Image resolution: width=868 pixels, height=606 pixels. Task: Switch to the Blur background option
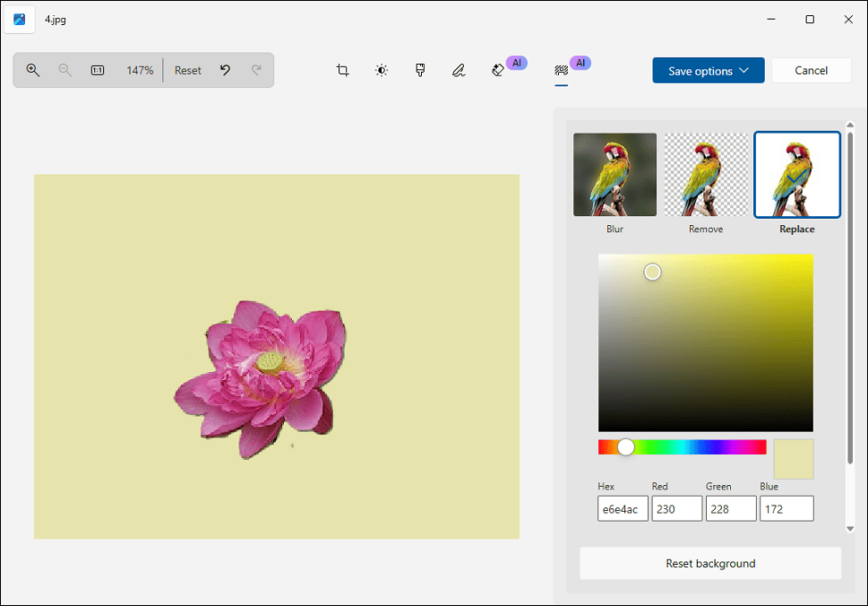[614, 175]
